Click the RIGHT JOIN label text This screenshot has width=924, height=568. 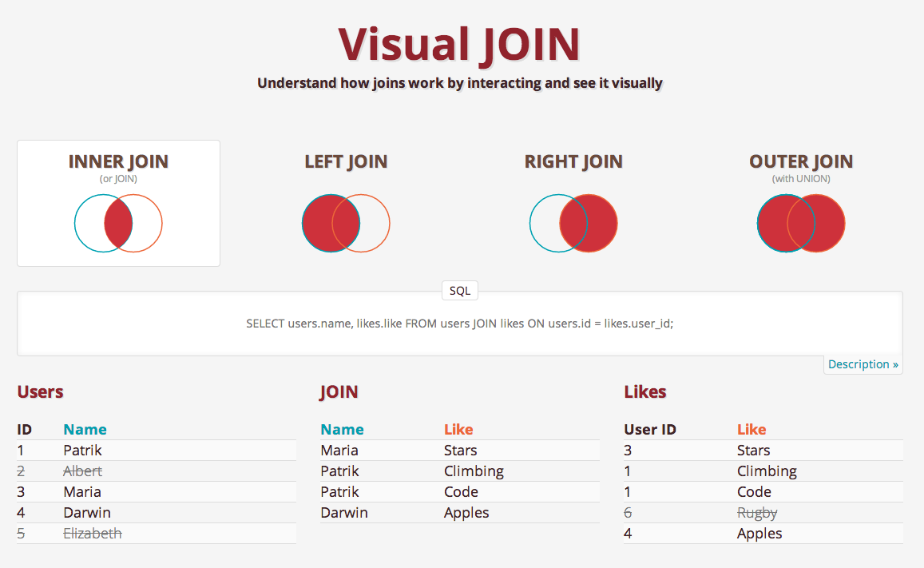click(573, 161)
